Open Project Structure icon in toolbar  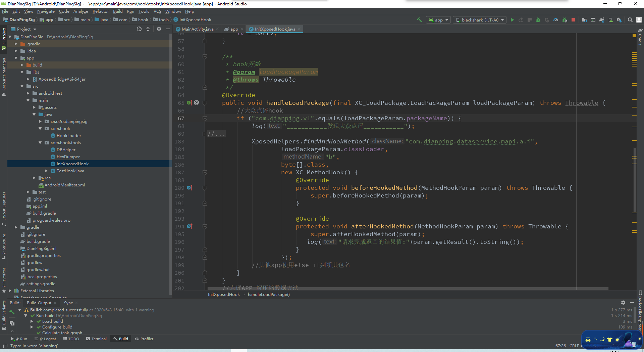584,20
